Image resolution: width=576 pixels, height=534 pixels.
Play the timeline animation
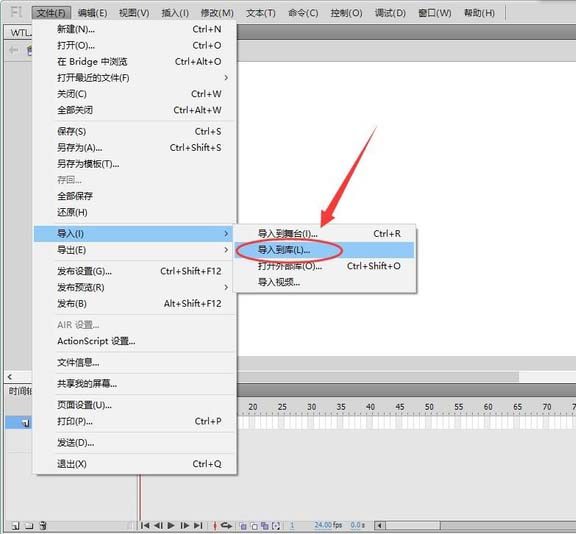click(x=171, y=526)
